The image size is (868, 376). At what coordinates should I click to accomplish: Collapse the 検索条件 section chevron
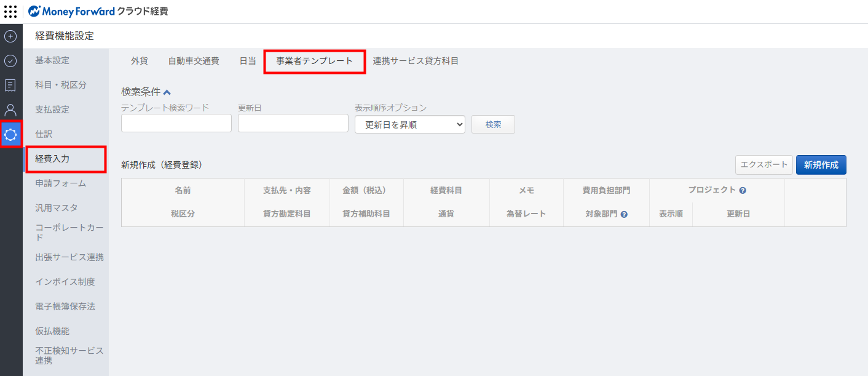(167, 92)
